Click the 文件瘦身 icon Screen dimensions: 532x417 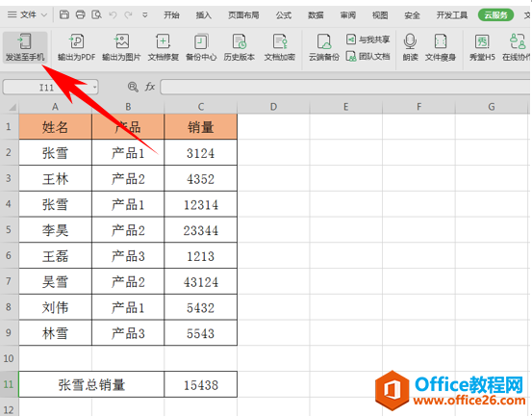441,41
